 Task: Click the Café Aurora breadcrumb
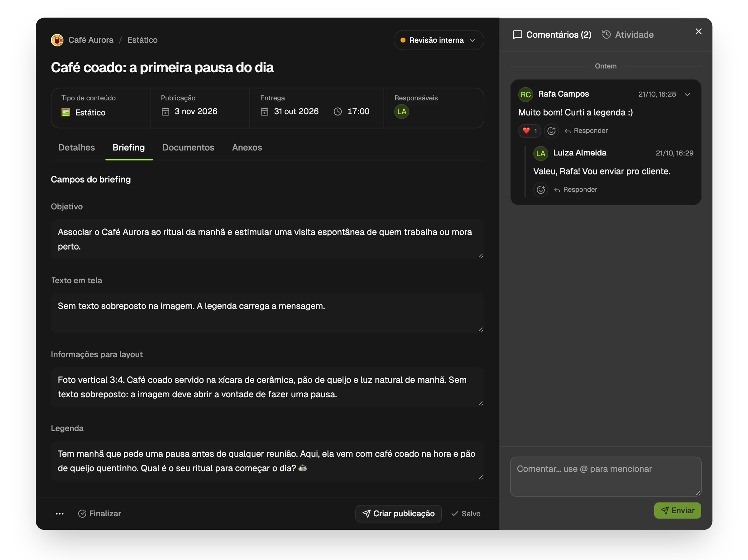tap(91, 40)
